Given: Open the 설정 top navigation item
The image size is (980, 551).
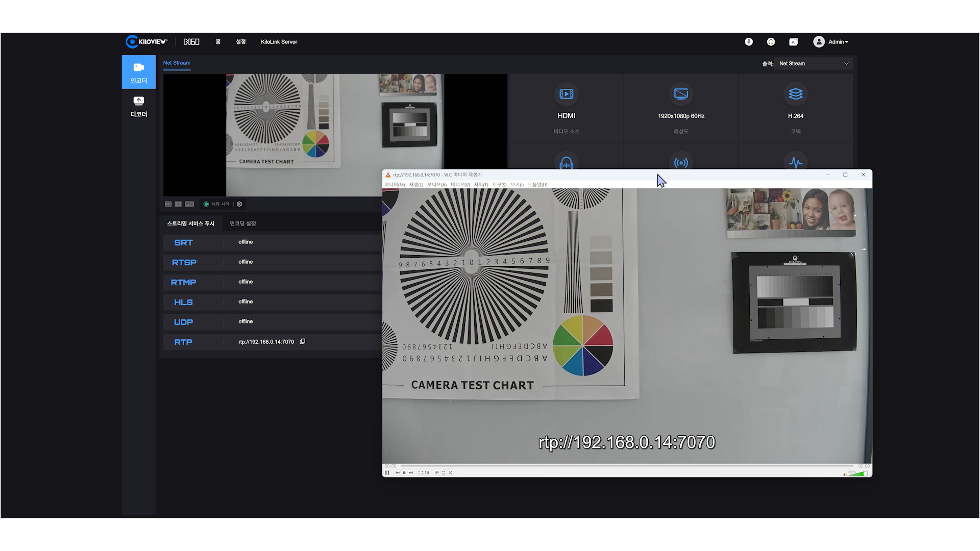Looking at the screenshot, I should tap(240, 42).
